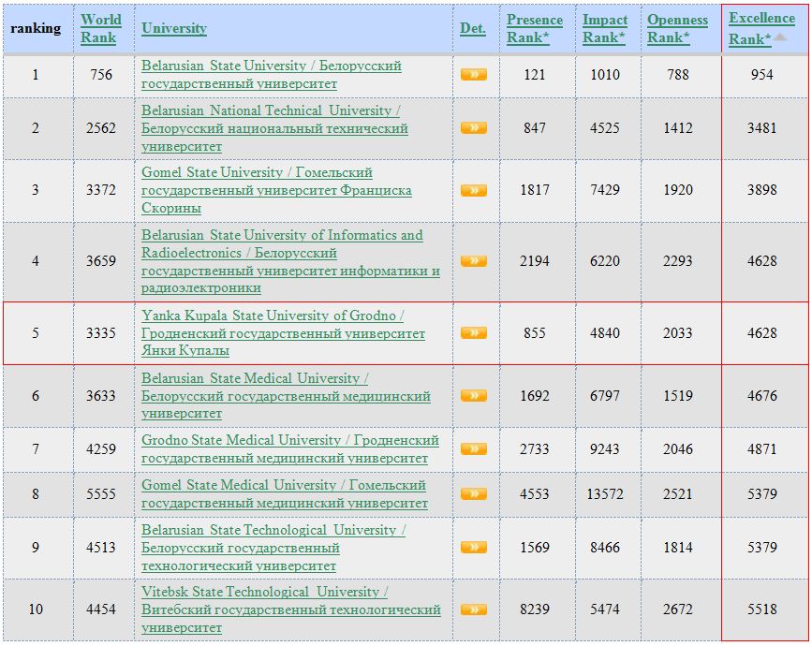
Task: Open details arrow for Vitebsk State Technological University
Action: [x=473, y=609]
